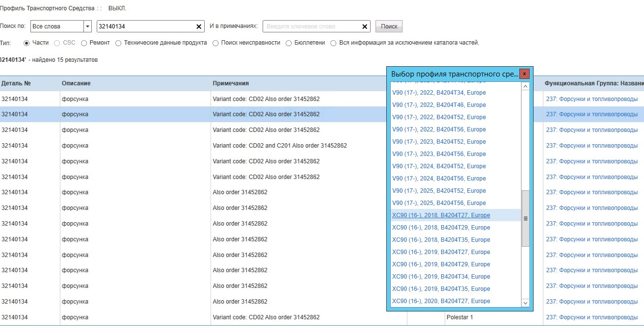Choose V90 (17-), 2025, B4204T52, Europe

tap(439, 191)
